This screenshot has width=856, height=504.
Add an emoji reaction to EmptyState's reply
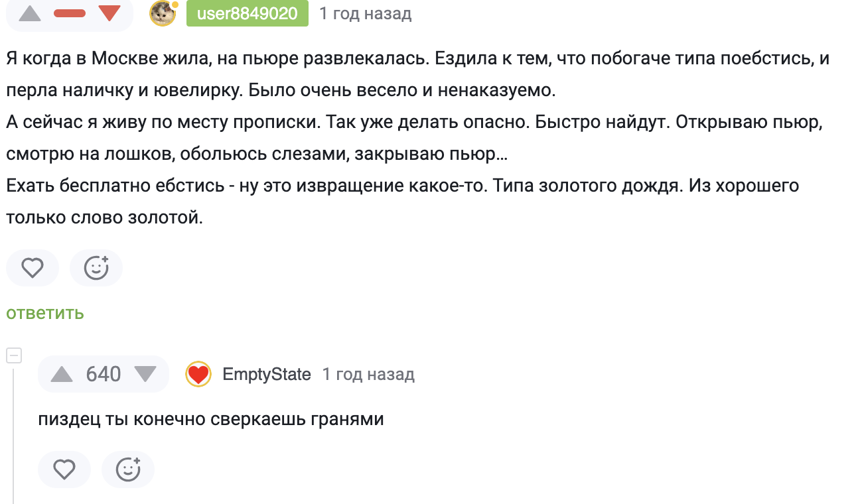128,470
